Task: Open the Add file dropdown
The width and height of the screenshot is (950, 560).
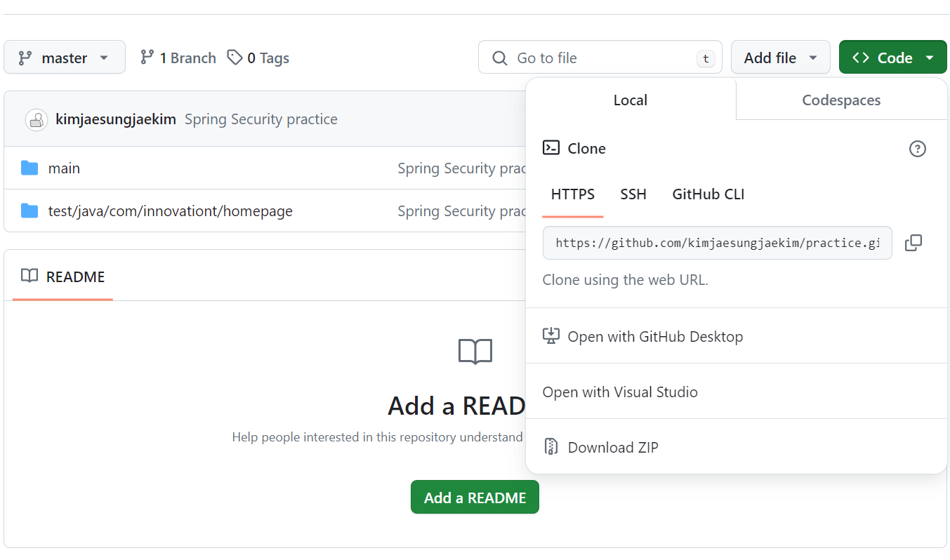Action: 781,58
